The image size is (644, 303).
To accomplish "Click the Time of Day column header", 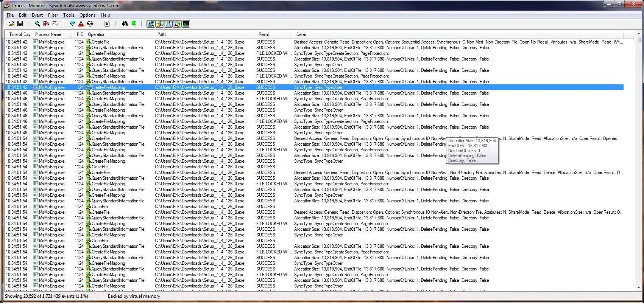I will [x=19, y=34].
